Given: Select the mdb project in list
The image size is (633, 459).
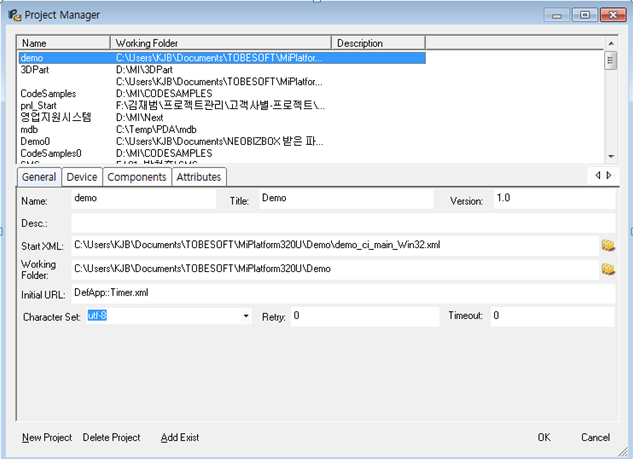Looking at the screenshot, I should [30, 129].
